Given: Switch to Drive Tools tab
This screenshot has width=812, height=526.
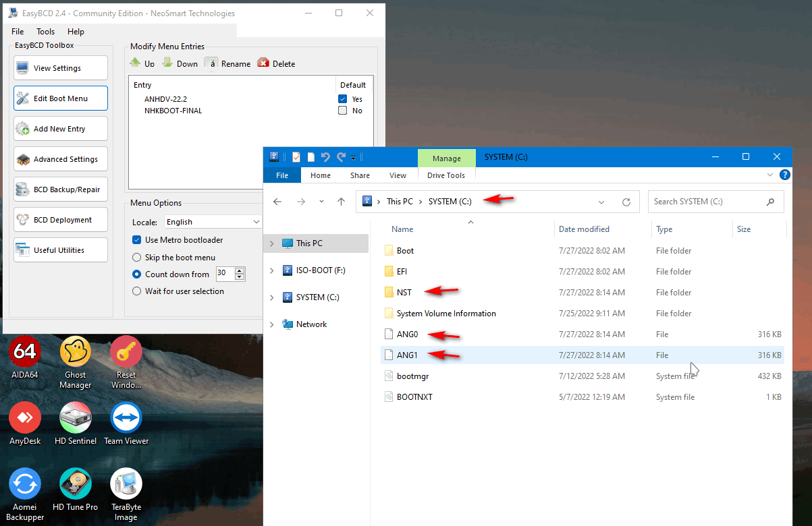Looking at the screenshot, I should pos(446,175).
